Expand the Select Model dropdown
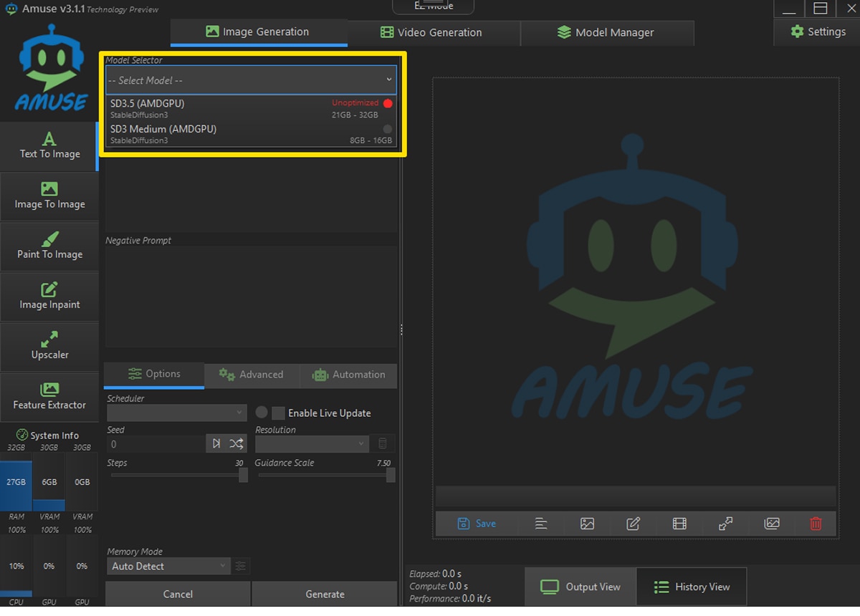The height and width of the screenshot is (616, 860). tap(251, 80)
